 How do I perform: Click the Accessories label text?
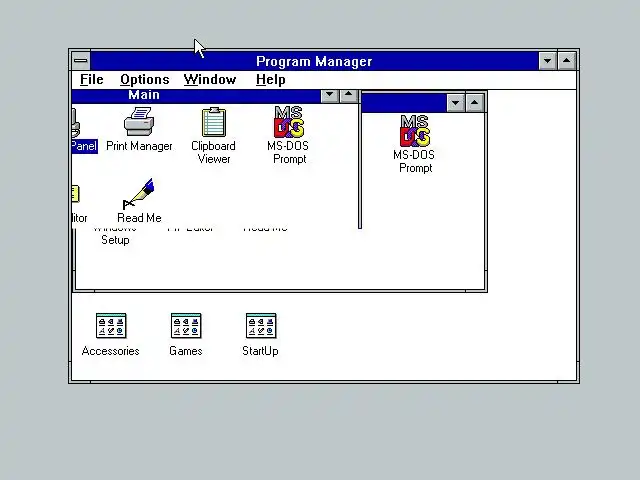click(x=111, y=351)
